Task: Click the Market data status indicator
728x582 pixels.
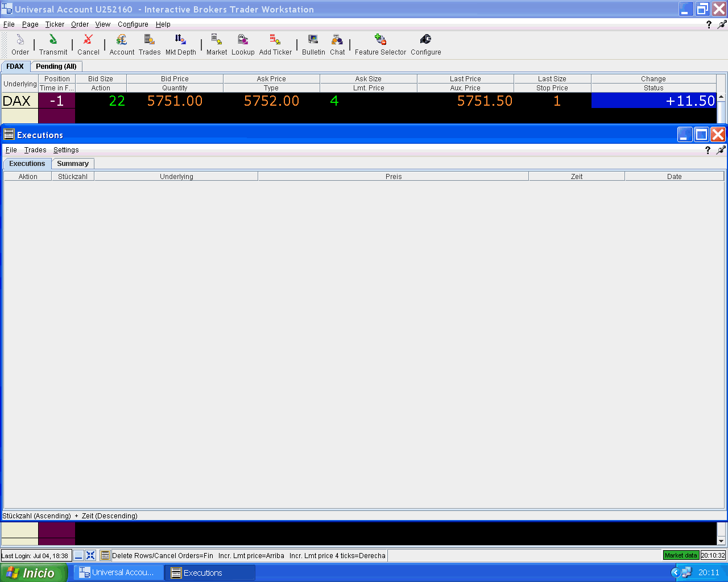Action: pos(681,555)
